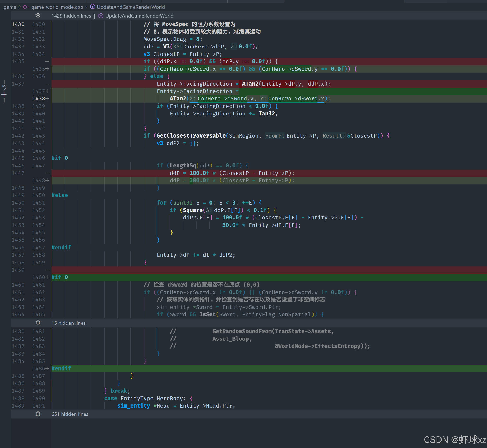
Task: Click unfold icon beside 651 hidden lines
Action: coord(38,414)
